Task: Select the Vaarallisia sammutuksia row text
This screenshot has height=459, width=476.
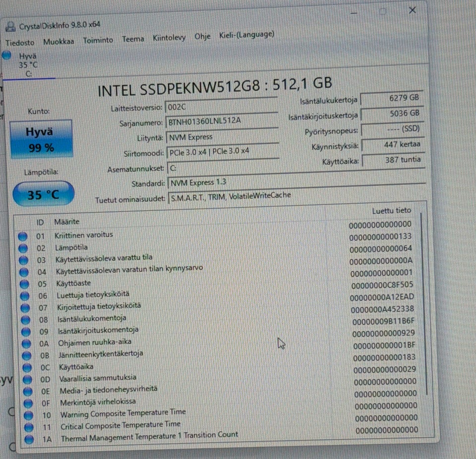Action: [98, 378]
